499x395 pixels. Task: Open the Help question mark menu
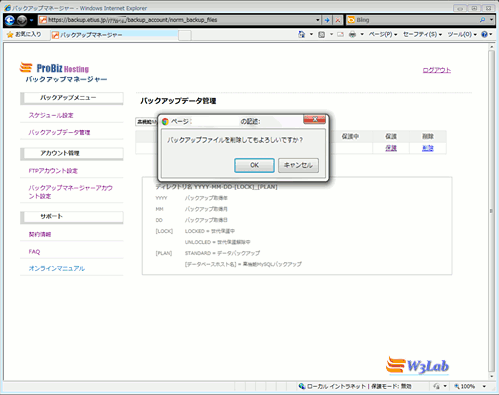click(x=486, y=34)
